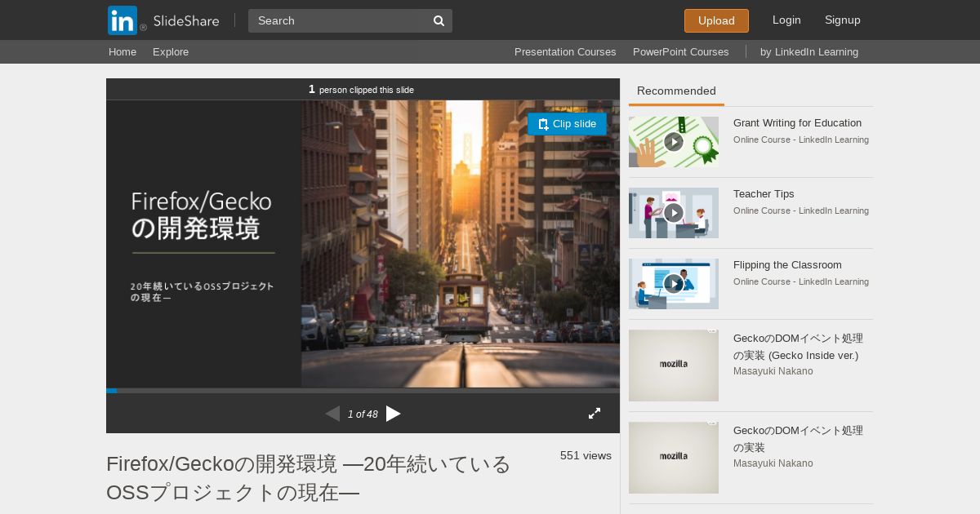Image resolution: width=980 pixels, height=514 pixels.
Task: Play the Flipping the Classroom thumbnail
Action: [674, 284]
